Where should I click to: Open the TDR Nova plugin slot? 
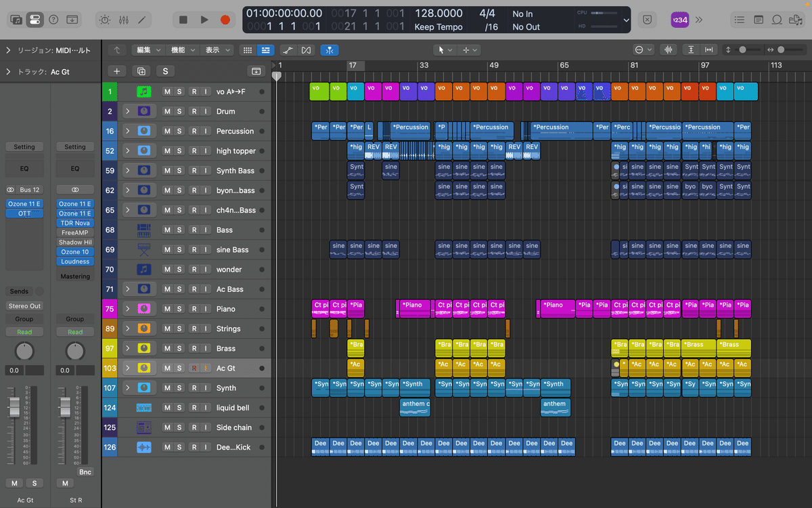tap(75, 224)
